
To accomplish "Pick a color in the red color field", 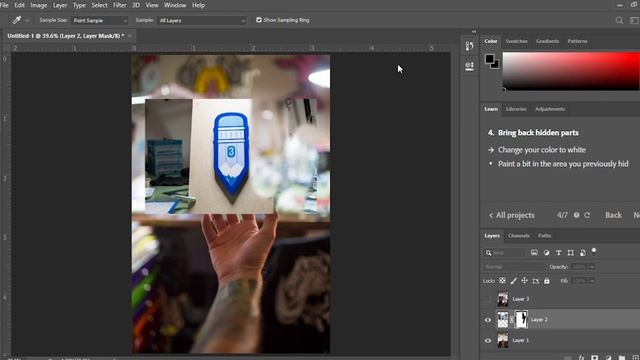I will 571,71.
